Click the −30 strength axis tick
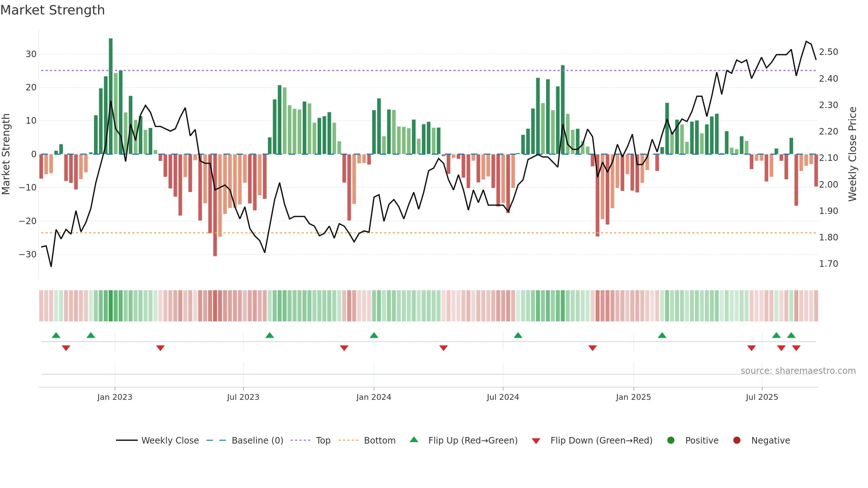Viewport: 868px width, 488px height. click(28, 254)
